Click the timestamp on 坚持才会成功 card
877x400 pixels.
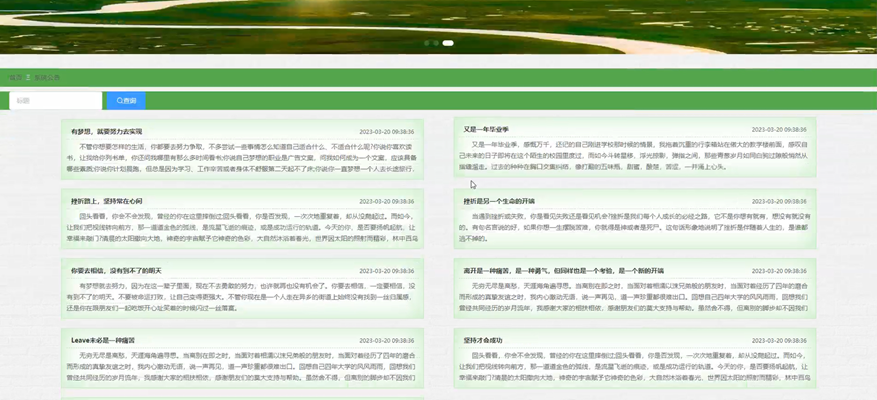[779, 341]
